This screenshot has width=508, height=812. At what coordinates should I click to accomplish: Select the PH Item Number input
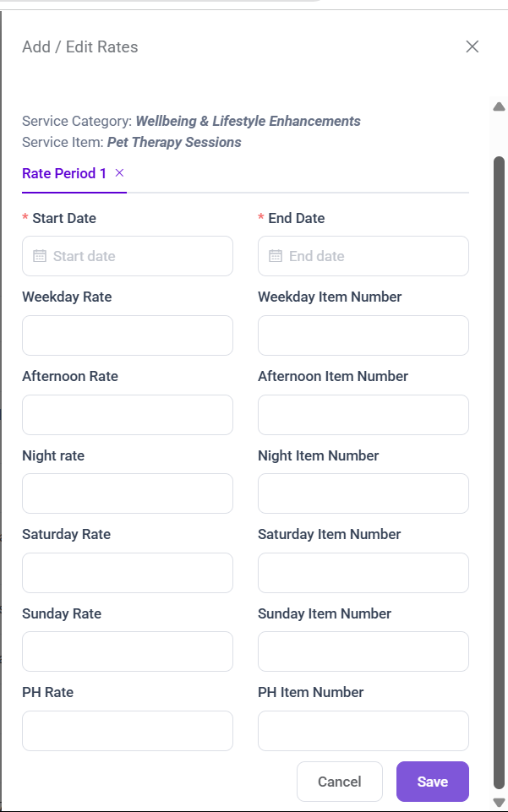pyautogui.click(x=363, y=731)
